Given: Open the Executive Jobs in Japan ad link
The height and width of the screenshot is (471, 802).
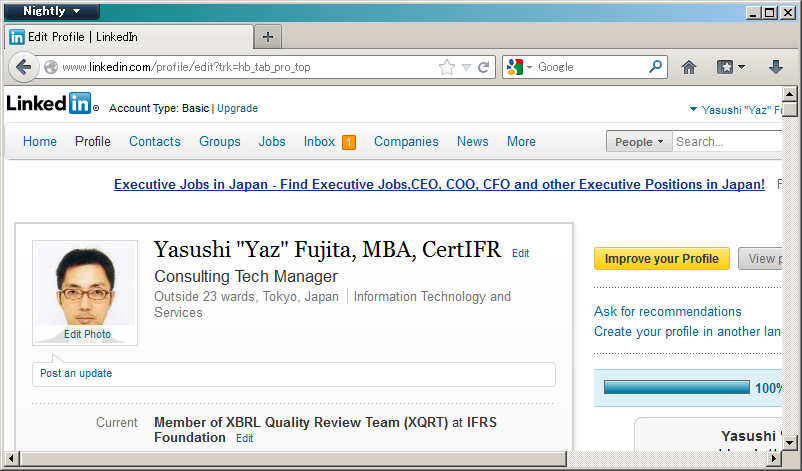Looking at the screenshot, I should pyautogui.click(x=439, y=185).
